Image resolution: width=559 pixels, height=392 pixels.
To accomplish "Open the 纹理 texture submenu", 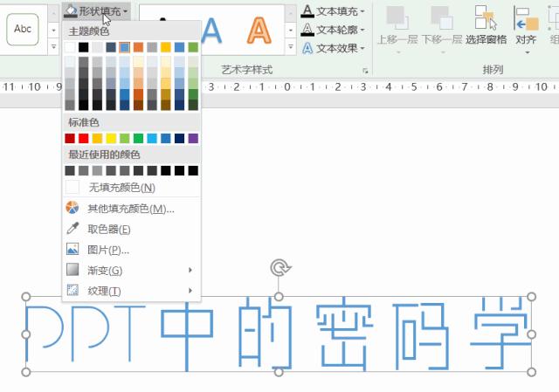I will click(x=132, y=291).
